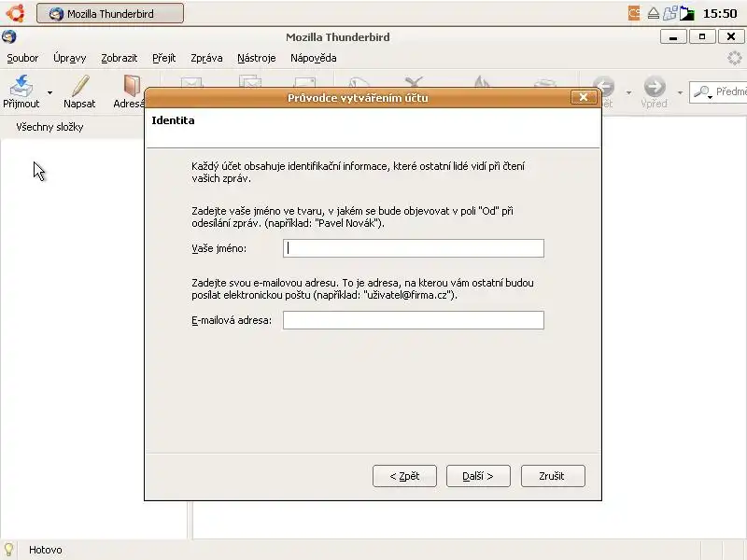The height and width of the screenshot is (560, 747).
Task: Click the Vpřed forward arrow icon
Action: click(655, 87)
